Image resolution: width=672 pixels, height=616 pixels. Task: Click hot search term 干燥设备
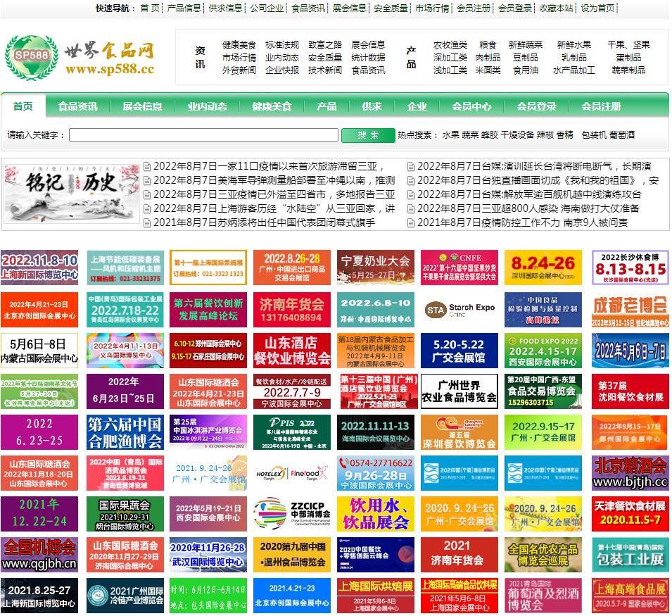click(x=517, y=135)
